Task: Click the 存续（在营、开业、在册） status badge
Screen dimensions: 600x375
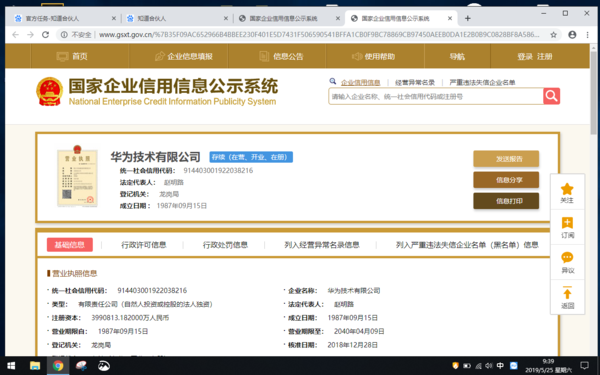Action: 251,157
